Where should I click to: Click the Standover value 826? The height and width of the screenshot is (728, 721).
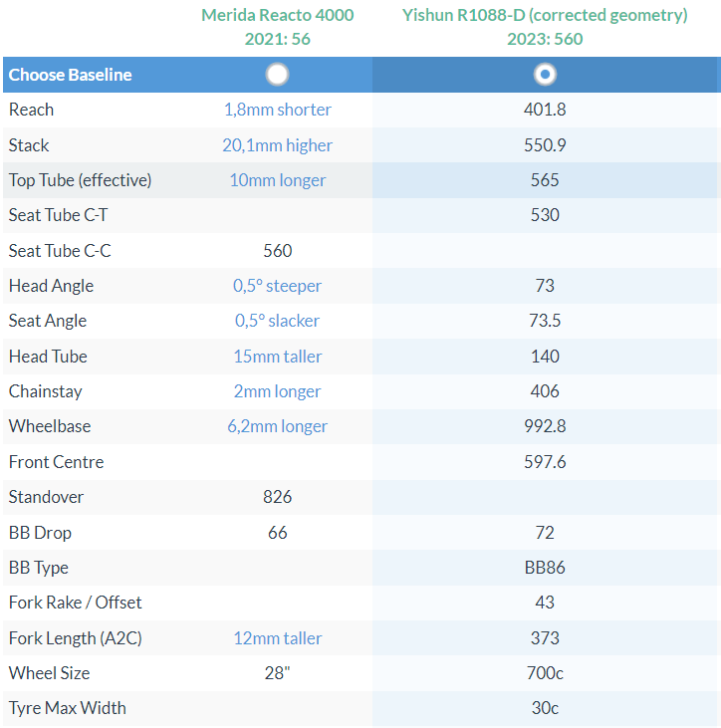(x=278, y=497)
